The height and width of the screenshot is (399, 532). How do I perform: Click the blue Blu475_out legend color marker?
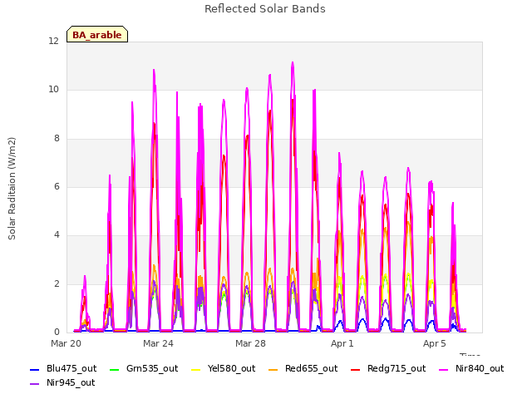tap(35, 369)
